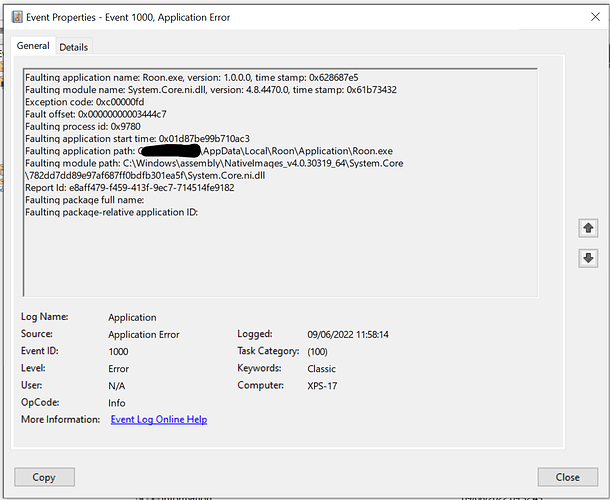Click the Fault offset 0x00000000003444c7 line

[x=96, y=114]
